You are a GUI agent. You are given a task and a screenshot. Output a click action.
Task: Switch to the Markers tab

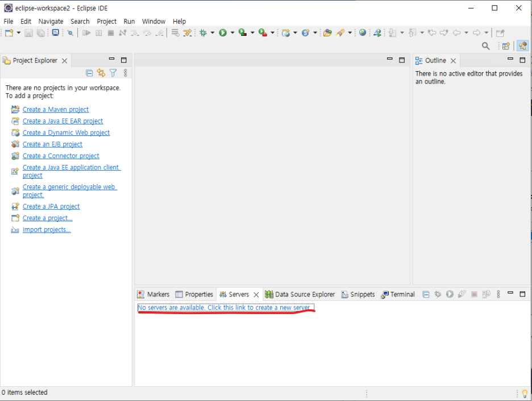point(153,295)
